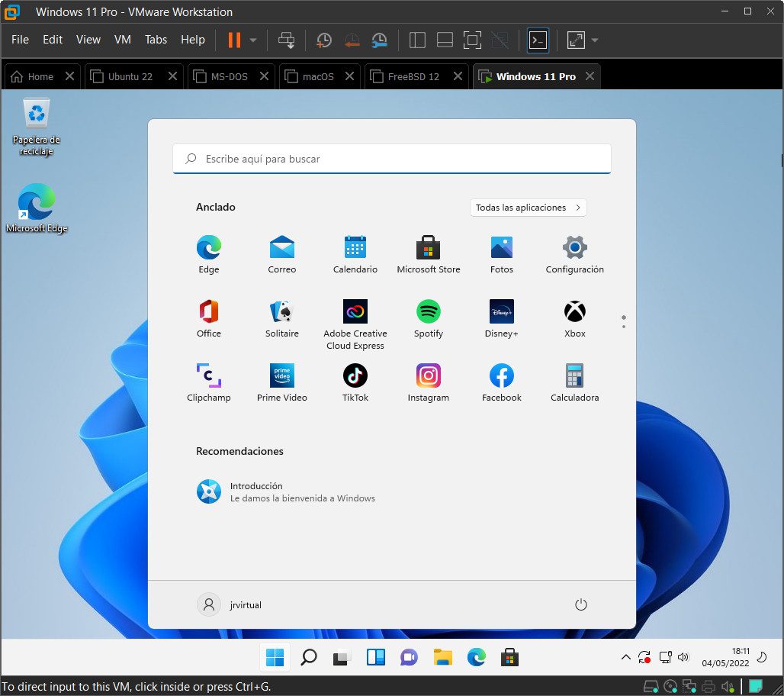Take a snapshot of this virtual machine

(324, 40)
